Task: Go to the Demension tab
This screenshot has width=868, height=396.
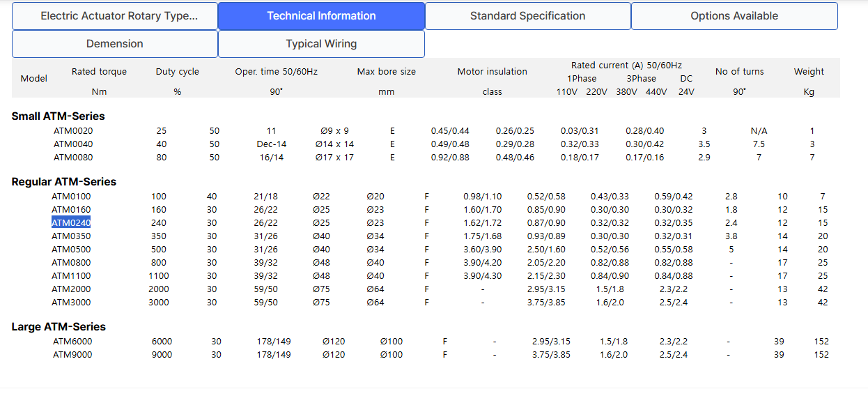Action: tap(115, 44)
